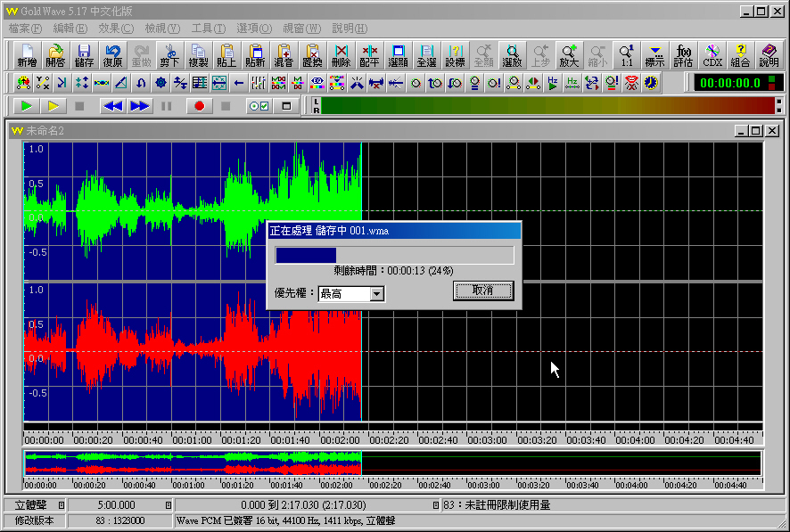Image resolution: width=790 pixels, height=532 pixels.
Task: Expand the 優先權 priority dropdown
Action: (376, 294)
